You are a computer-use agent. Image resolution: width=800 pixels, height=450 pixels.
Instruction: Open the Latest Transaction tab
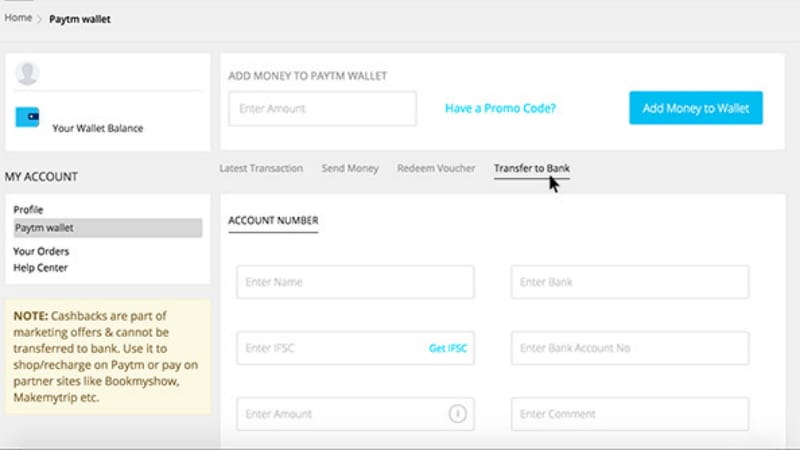tap(261, 168)
